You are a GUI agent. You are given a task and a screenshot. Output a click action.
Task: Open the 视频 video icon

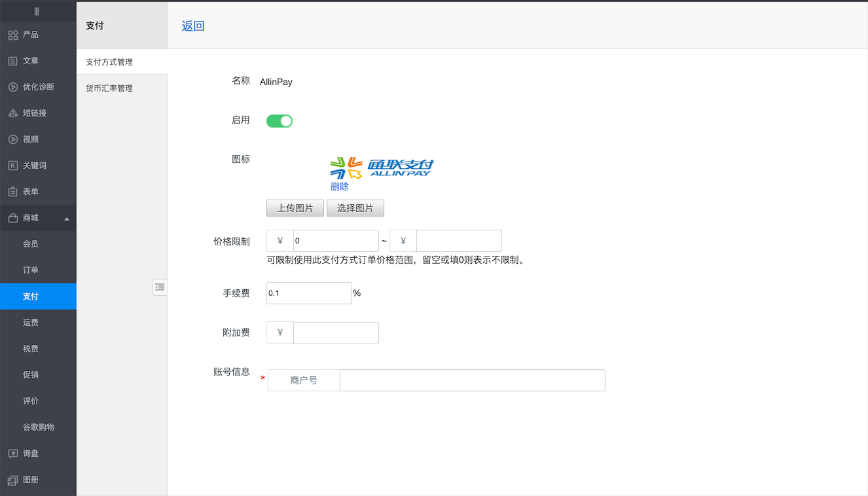click(x=13, y=139)
